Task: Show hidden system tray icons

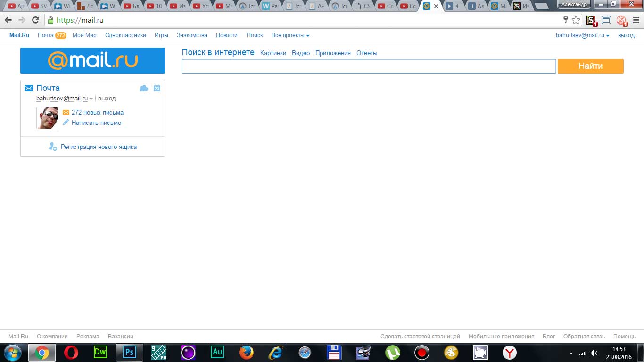Action: [571, 353]
